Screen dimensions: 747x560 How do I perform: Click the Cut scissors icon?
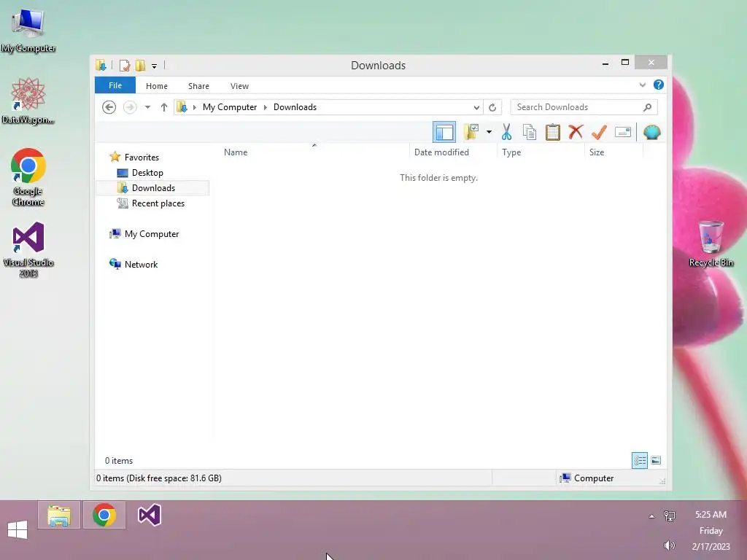(506, 132)
